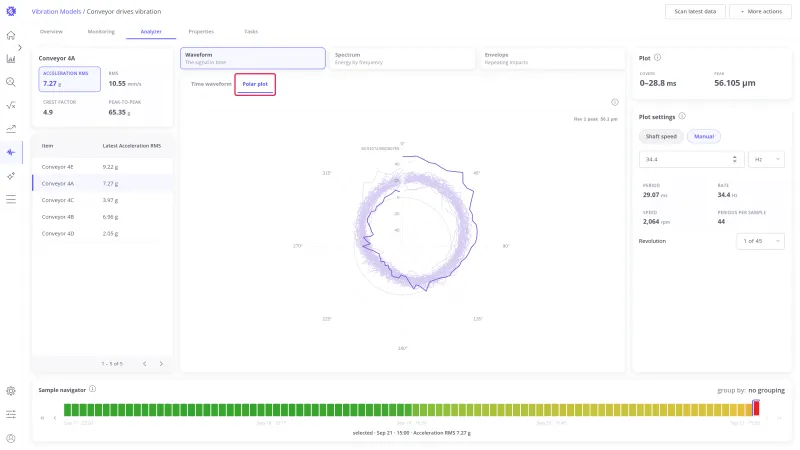This screenshot has height=450, width=800.
Task: Switch to the Properties tab
Action: (201, 32)
